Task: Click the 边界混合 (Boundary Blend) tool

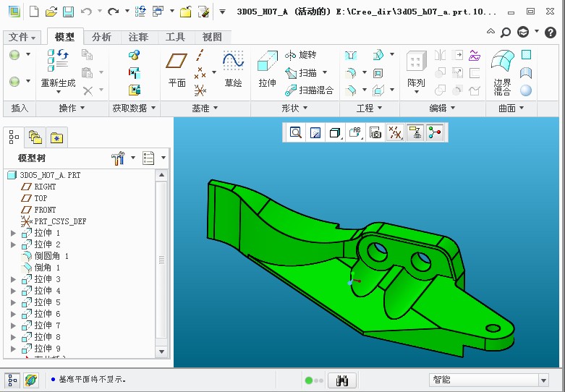Action: tap(502, 72)
